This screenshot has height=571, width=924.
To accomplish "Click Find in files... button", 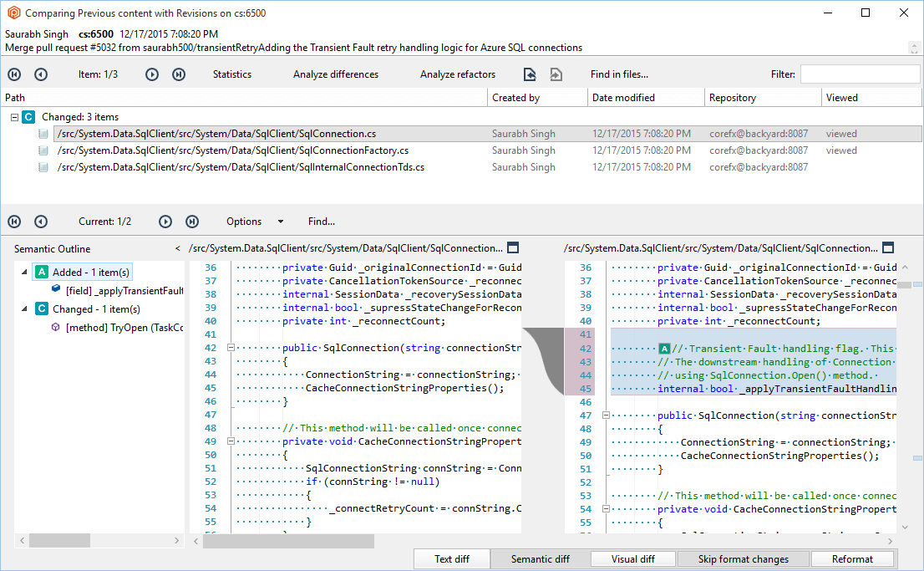I will (x=619, y=74).
